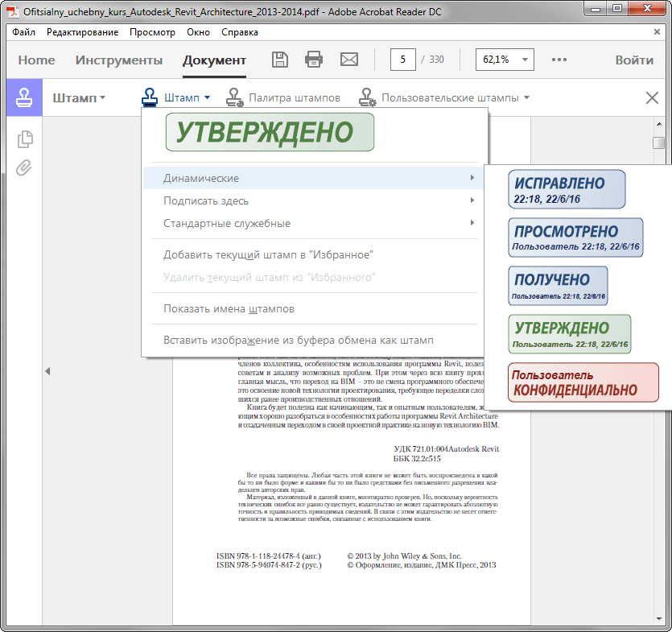This screenshot has width=672, height=632.
Task: Close the stamp toolbar with X
Action: [x=652, y=97]
